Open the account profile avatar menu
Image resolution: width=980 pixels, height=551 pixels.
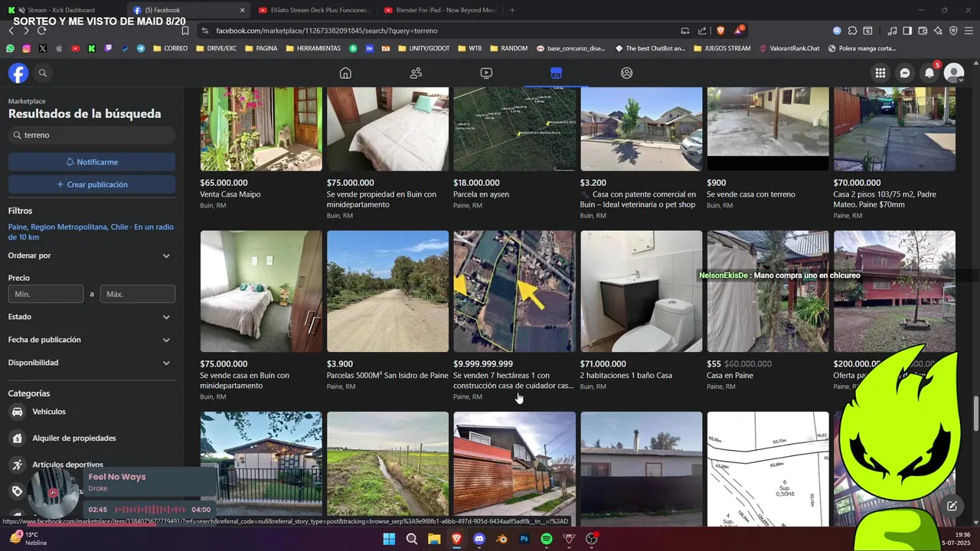point(954,73)
